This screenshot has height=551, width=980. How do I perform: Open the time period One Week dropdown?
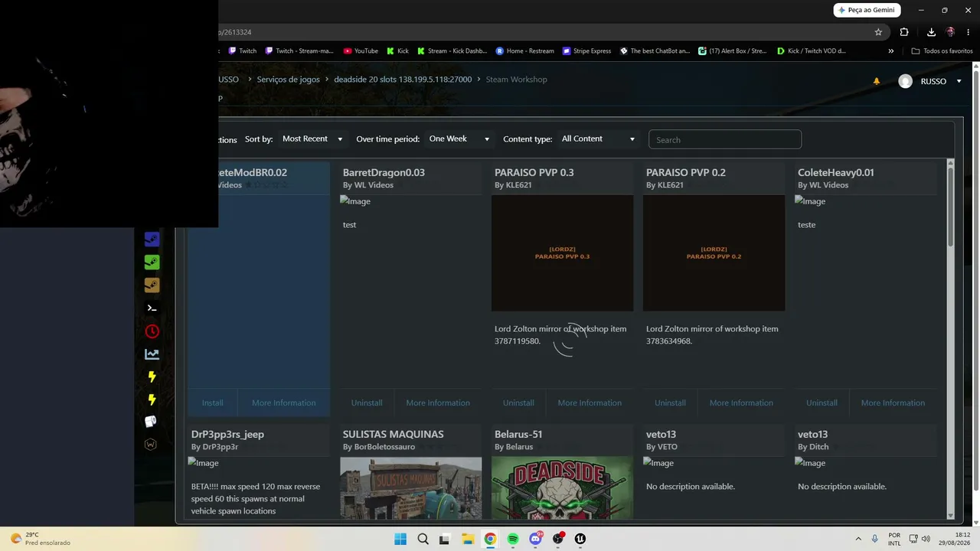point(459,139)
